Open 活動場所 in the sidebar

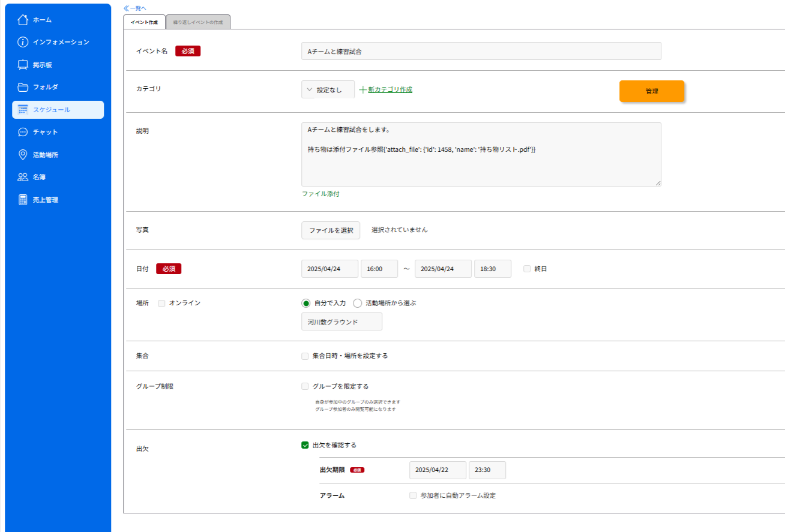(x=58, y=155)
